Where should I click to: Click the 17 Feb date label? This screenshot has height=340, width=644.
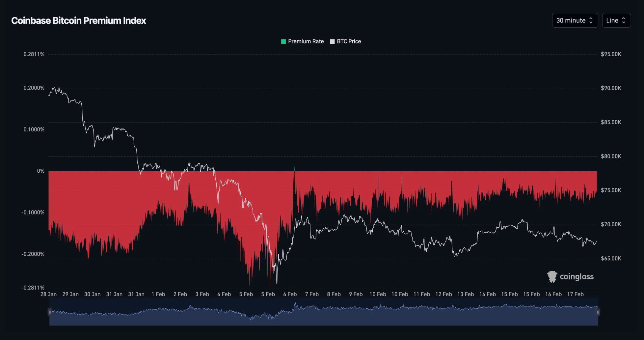point(575,294)
